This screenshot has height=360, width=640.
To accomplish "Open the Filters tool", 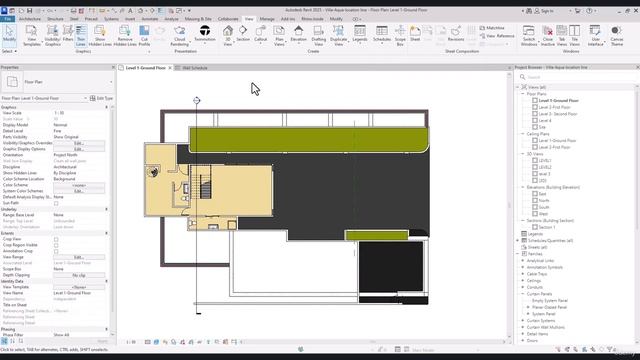I will coord(68,33).
